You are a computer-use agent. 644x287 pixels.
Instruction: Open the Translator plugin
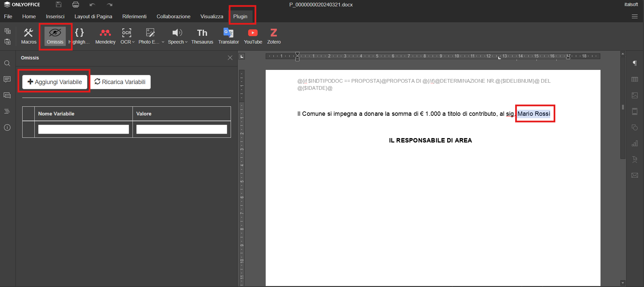pos(228,36)
